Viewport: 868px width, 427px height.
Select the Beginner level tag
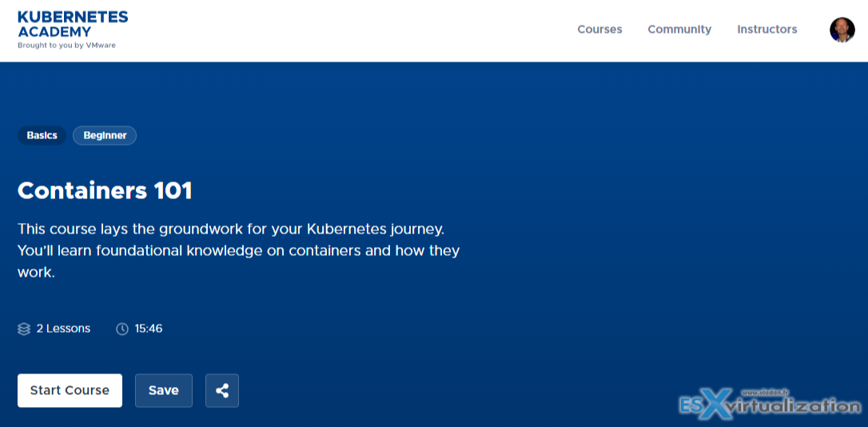click(105, 136)
